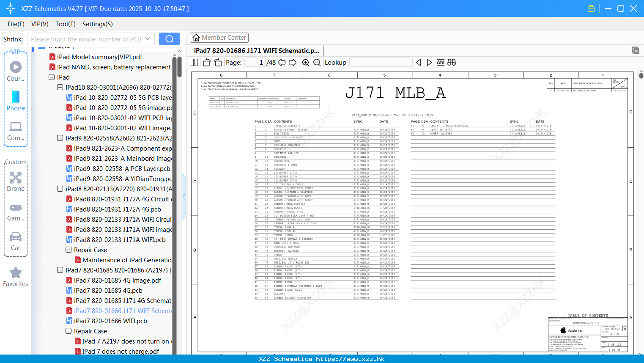
Task: Click the XZZ Schematics app logo
Action: pyautogui.click(x=11, y=8)
